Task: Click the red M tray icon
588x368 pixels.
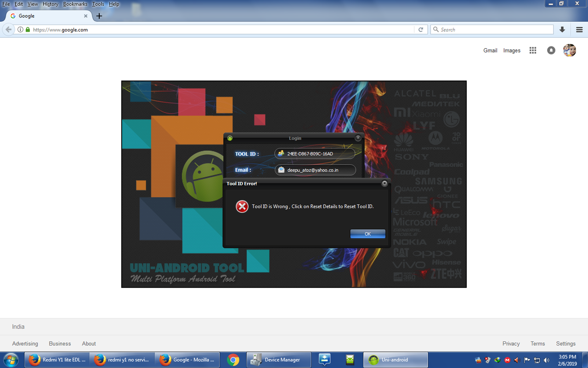Action: pyautogui.click(x=507, y=360)
